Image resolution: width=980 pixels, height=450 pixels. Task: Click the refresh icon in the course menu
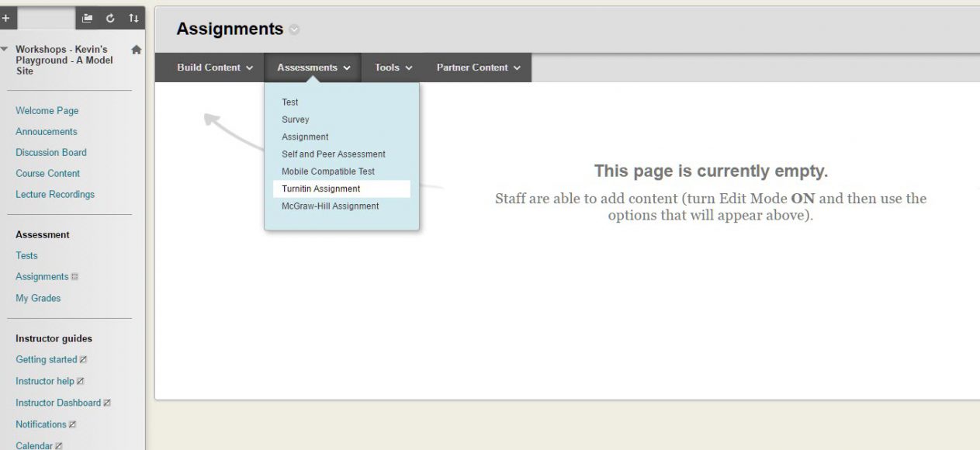pyautogui.click(x=110, y=18)
